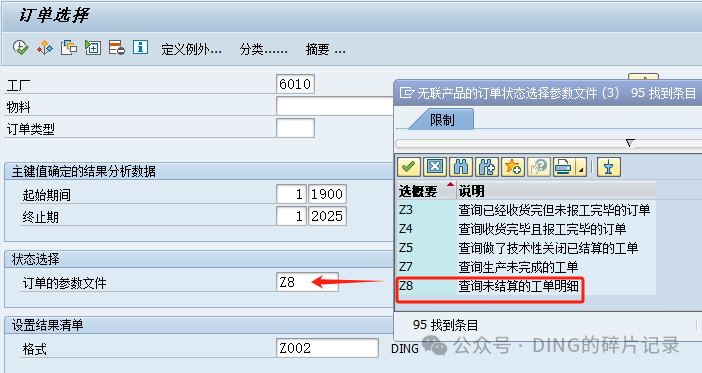Cancel the search help with X icon
The height and width of the screenshot is (373, 702).
(434, 167)
